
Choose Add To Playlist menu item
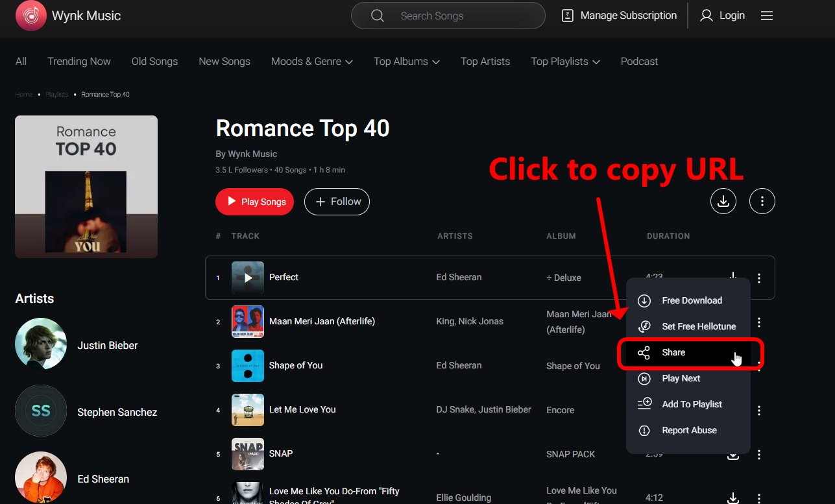688,404
